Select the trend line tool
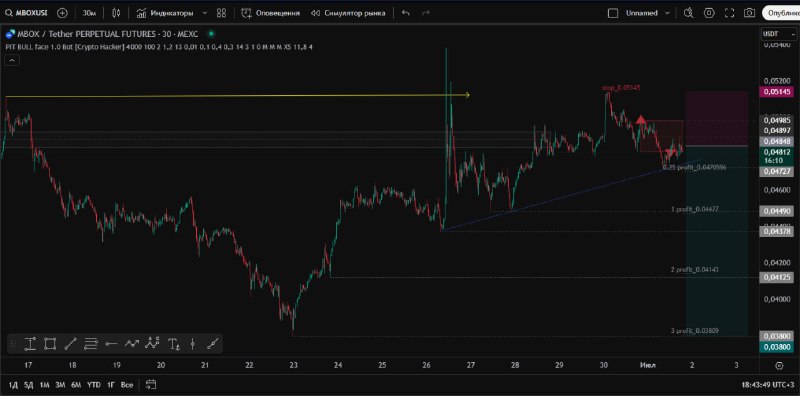 tap(70, 344)
